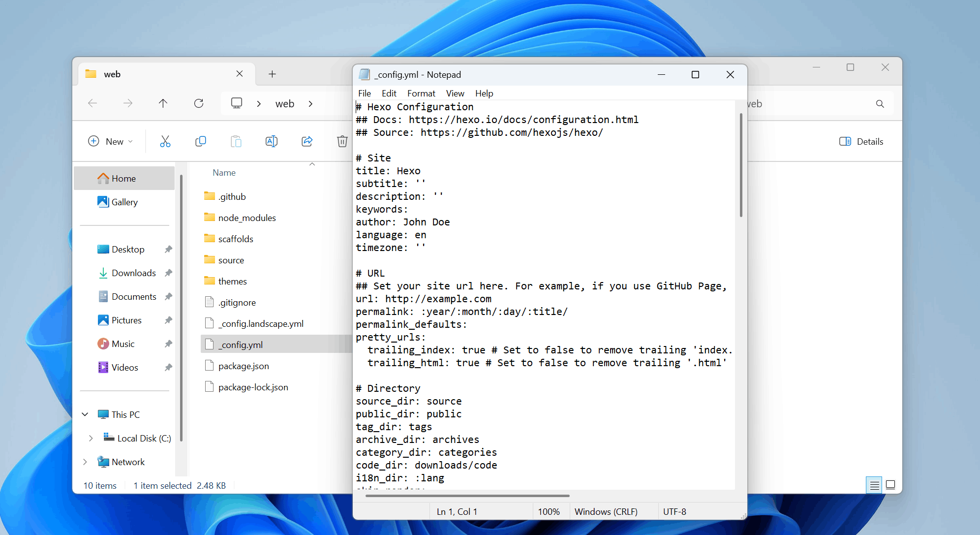Screen dimensions: 980x535
Task: Open Gallery in the navigation pane
Action: point(124,202)
